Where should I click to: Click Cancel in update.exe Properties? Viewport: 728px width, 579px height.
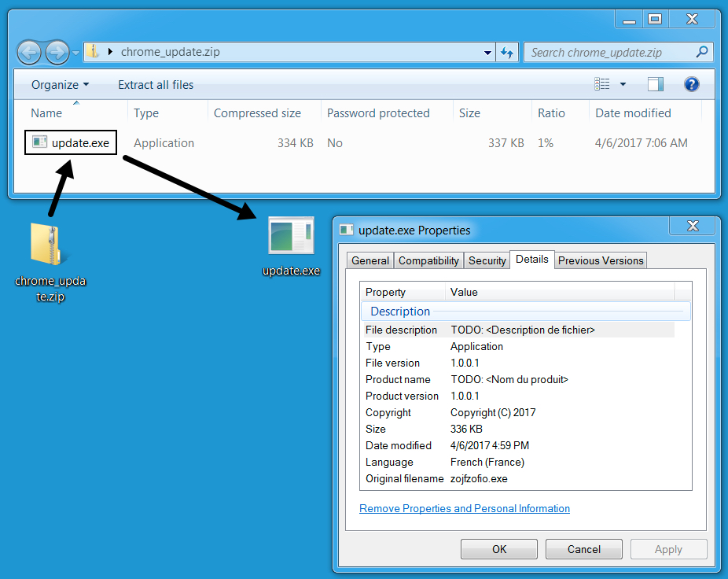pos(583,549)
